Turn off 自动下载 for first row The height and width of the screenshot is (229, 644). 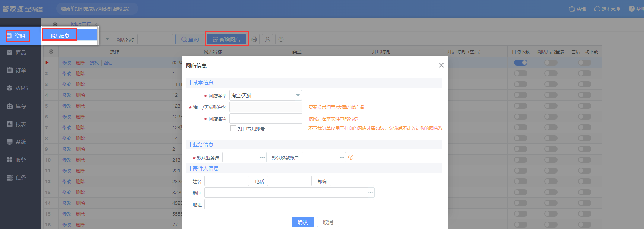click(x=521, y=63)
